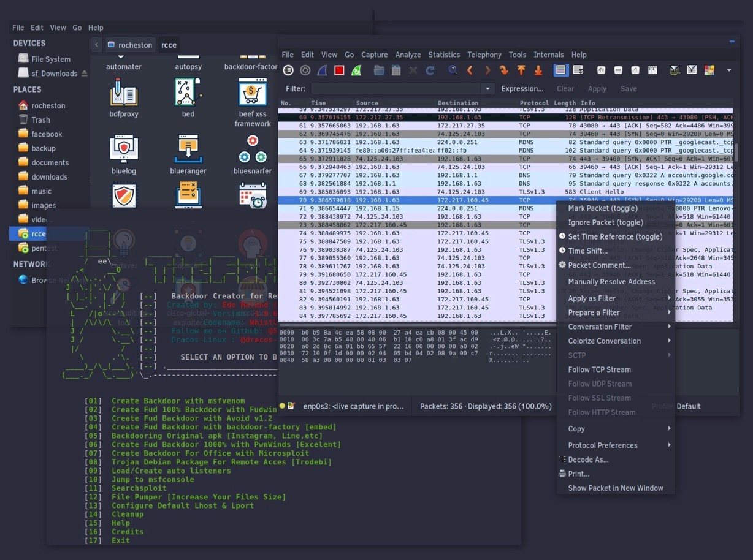Go to the first packet (up arrow icon)
The image size is (753, 560).
point(521,70)
